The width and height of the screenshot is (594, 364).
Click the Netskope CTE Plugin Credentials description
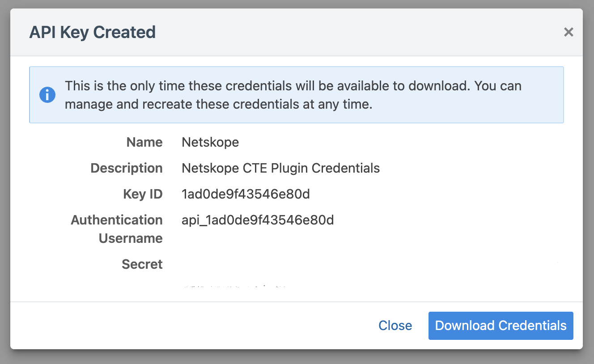[281, 168]
